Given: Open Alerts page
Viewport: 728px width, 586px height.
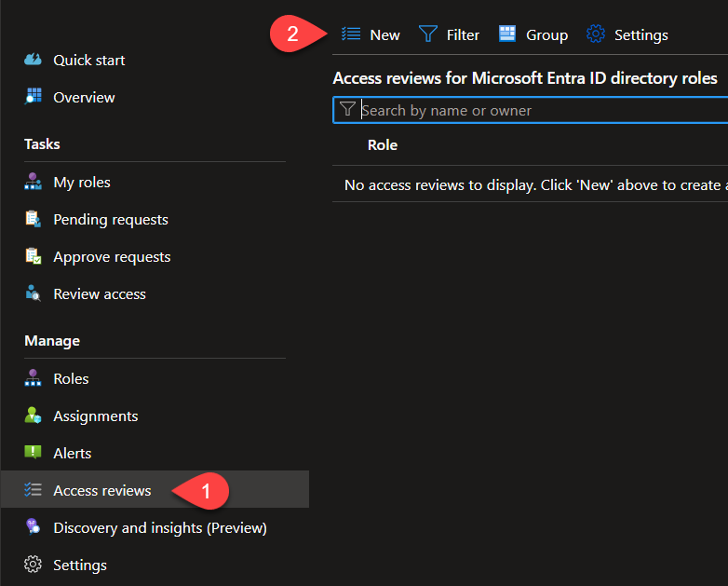Looking at the screenshot, I should 72,453.
